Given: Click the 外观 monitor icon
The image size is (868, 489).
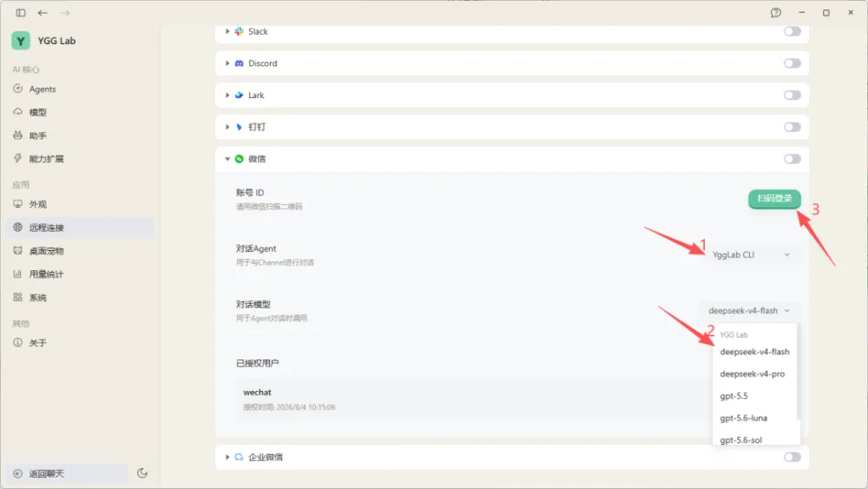Looking at the screenshot, I should (x=17, y=204).
